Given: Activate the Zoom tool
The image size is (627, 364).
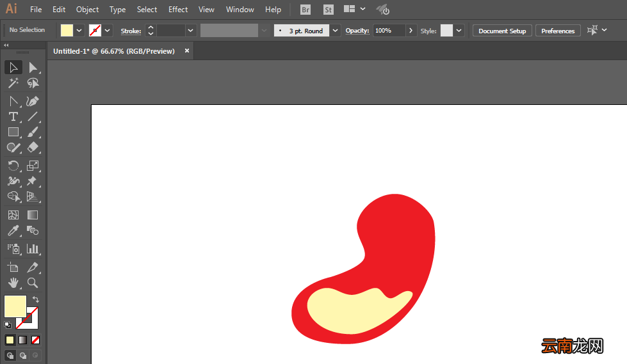Looking at the screenshot, I should [33, 283].
